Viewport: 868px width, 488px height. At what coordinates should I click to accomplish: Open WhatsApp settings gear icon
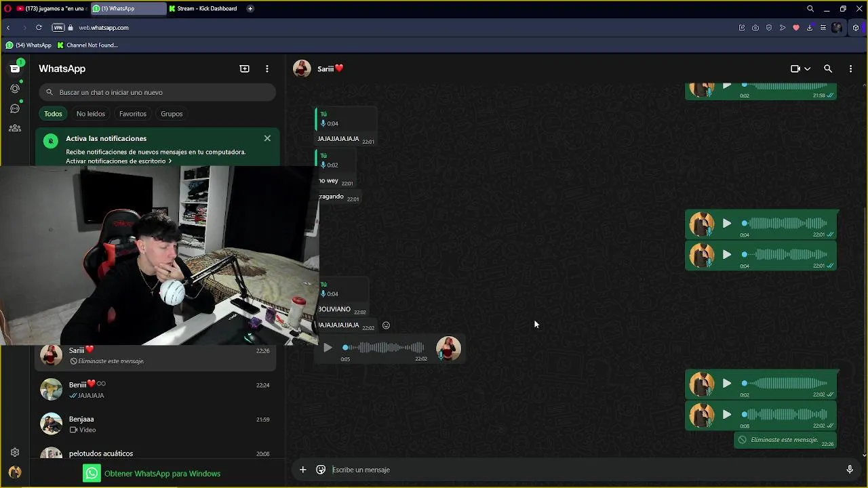(15, 452)
